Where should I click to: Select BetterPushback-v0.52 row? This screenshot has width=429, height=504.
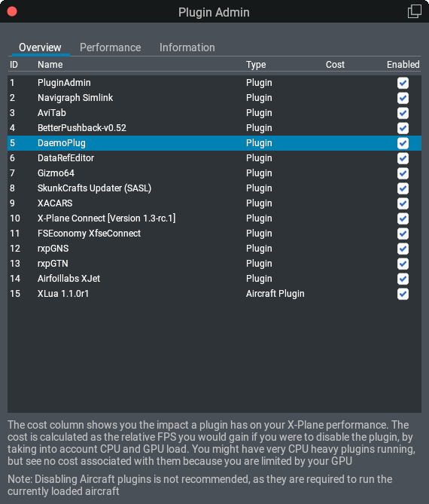pos(214,128)
